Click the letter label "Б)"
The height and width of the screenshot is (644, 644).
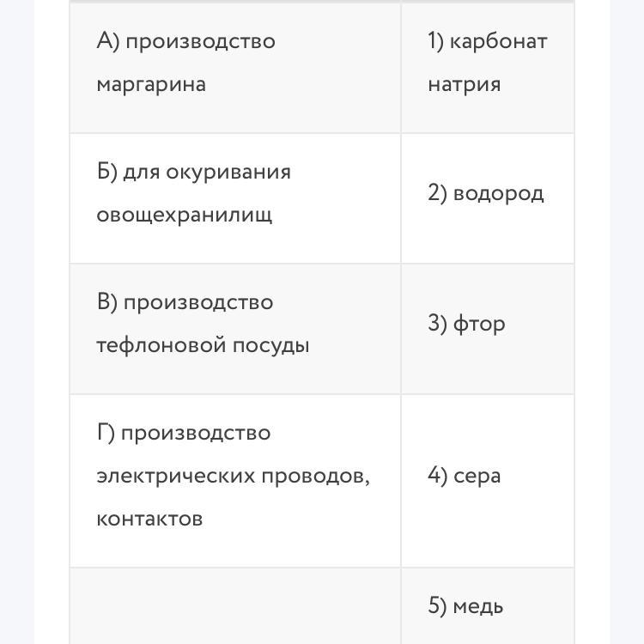(106, 172)
